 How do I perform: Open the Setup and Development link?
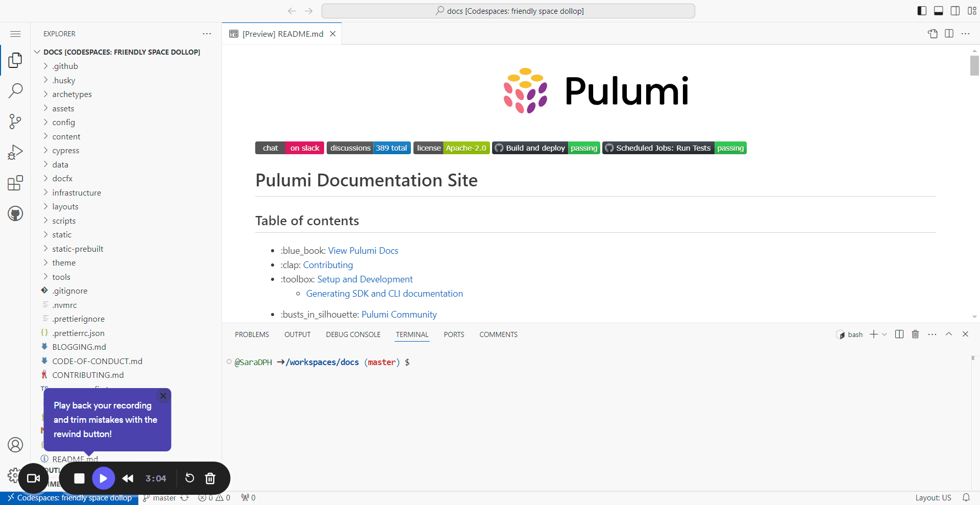click(365, 279)
